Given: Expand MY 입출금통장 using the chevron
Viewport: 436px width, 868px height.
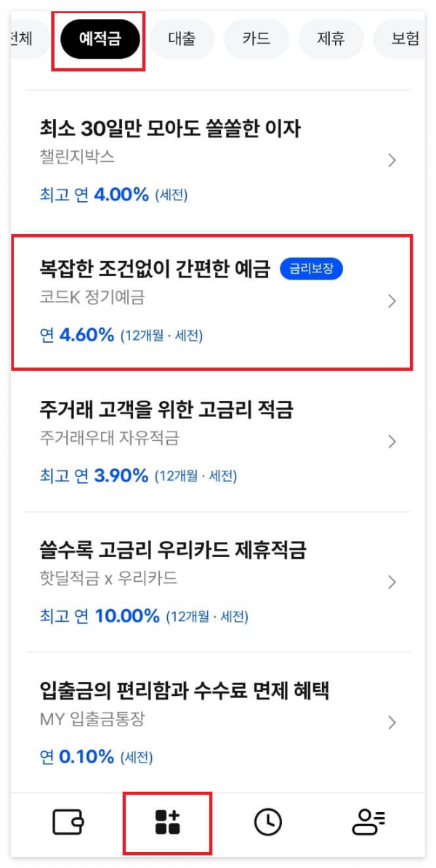Looking at the screenshot, I should pos(392,722).
